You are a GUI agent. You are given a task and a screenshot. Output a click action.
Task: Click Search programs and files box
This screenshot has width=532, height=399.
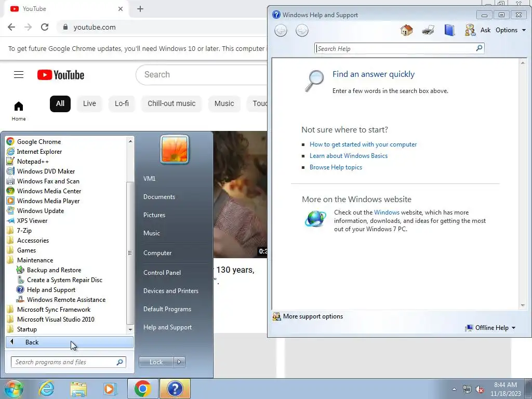coord(68,362)
